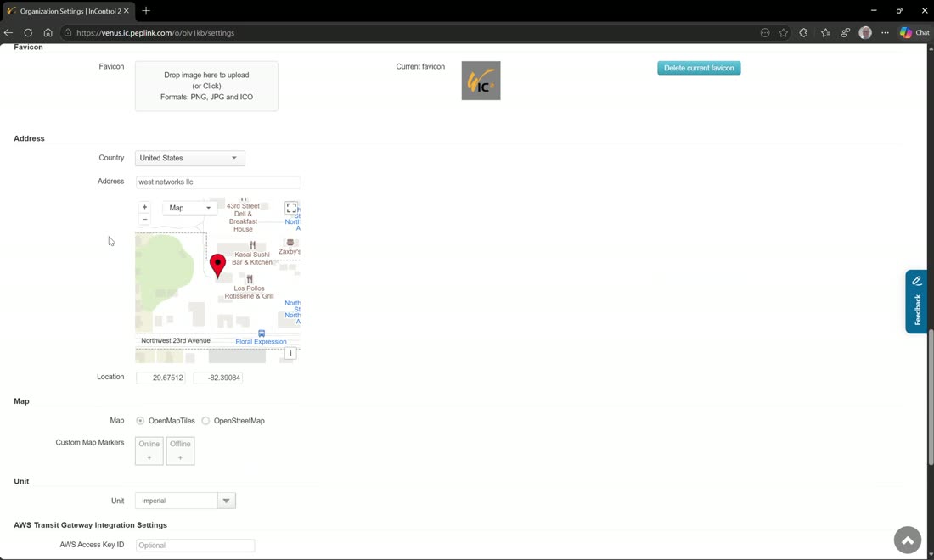934x560 pixels.
Task: Reload the page in browser
Action: [x=28, y=33]
